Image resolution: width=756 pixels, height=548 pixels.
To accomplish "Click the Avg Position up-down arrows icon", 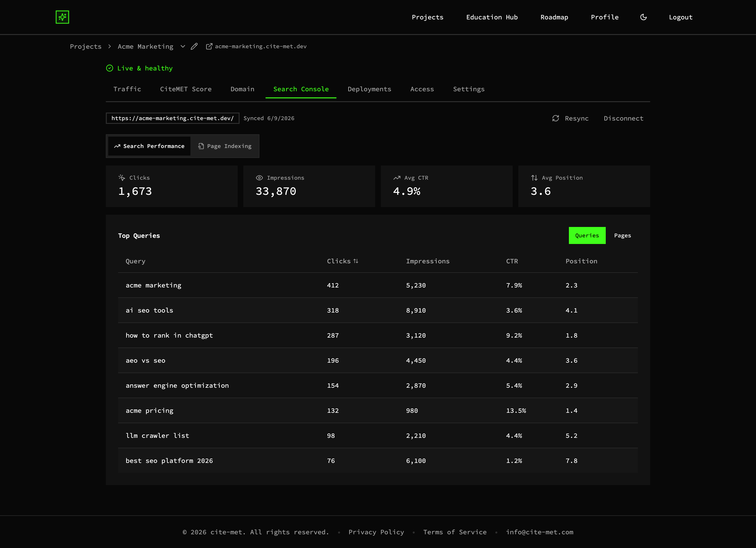I will point(534,178).
